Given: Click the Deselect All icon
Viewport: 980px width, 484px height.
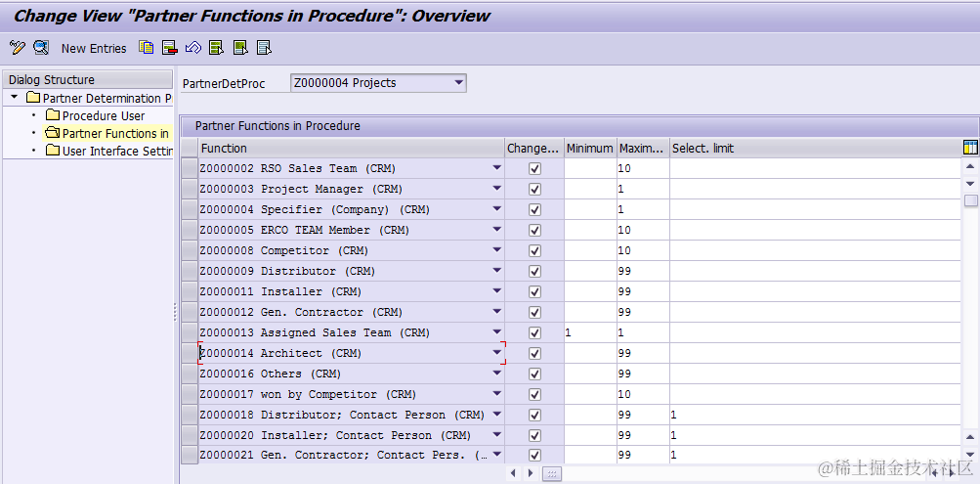Looking at the screenshot, I should pyautogui.click(x=265, y=48).
